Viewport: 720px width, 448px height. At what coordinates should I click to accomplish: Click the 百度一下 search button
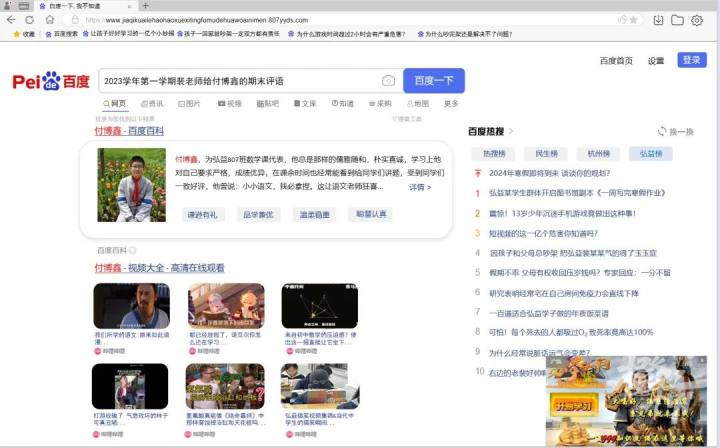434,81
